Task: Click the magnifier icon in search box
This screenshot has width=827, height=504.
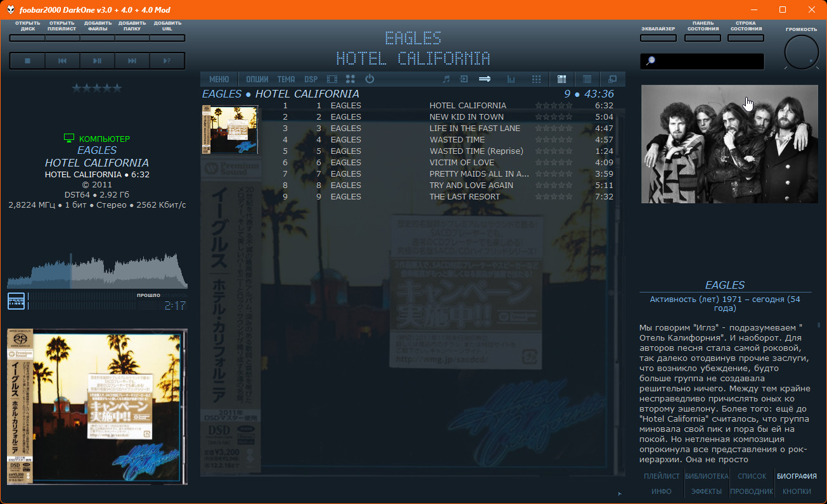Action: (x=650, y=61)
